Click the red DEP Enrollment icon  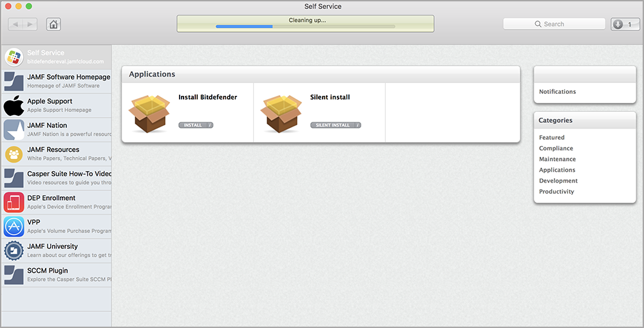(x=14, y=202)
